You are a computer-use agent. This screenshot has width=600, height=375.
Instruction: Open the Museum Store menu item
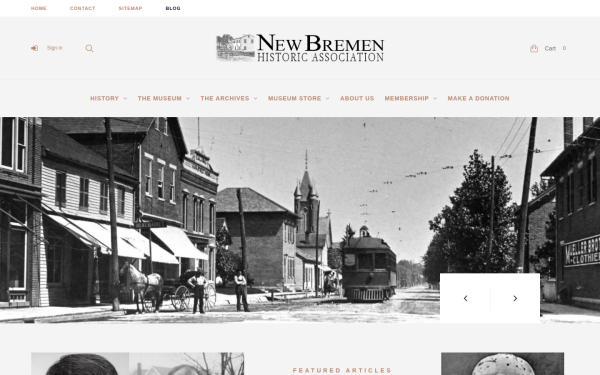point(294,98)
